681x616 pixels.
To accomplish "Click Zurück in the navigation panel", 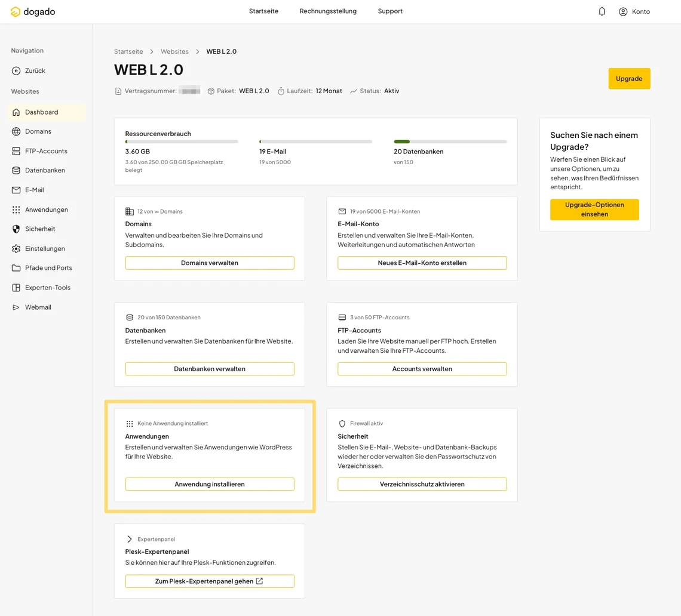I will click(28, 70).
